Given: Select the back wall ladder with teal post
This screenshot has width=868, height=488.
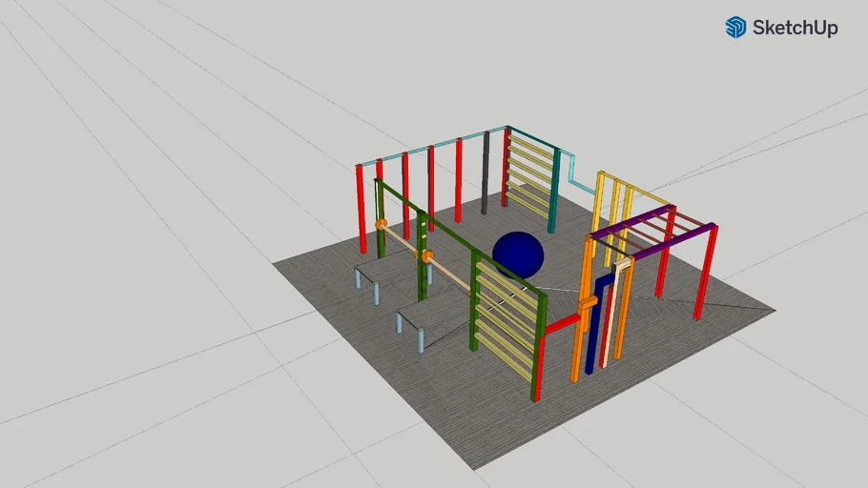Looking at the screenshot, I should coord(530,178).
